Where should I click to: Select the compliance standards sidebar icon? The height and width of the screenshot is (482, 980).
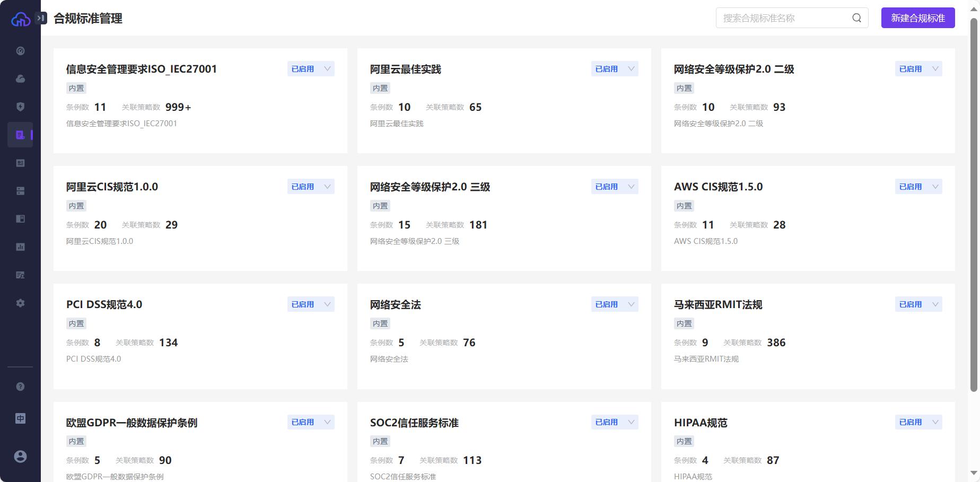point(20,135)
